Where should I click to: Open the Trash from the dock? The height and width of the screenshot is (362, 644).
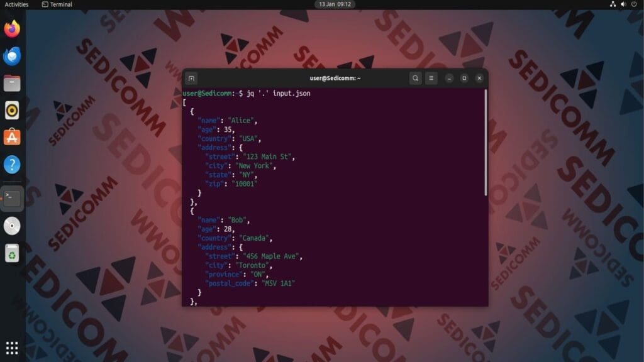[x=11, y=253]
